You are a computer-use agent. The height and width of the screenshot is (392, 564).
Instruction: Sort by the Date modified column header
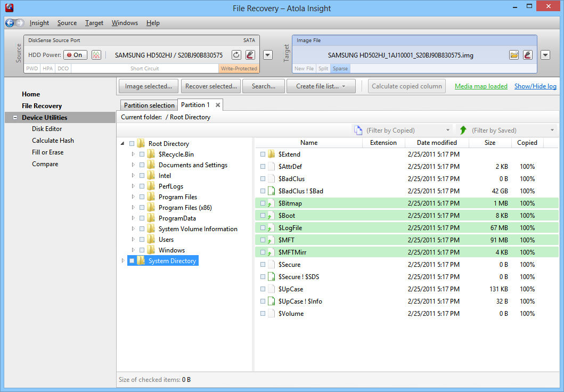[437, 143]
